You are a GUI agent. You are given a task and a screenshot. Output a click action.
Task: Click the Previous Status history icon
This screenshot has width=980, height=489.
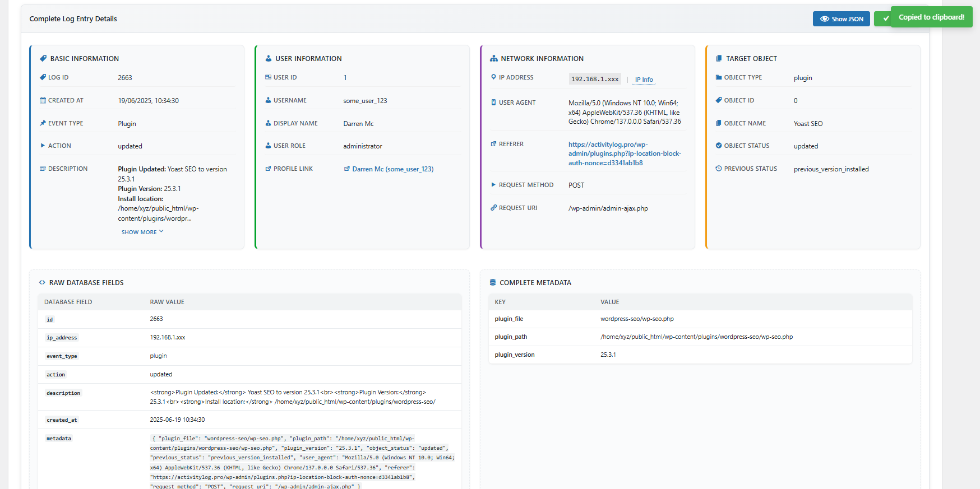pos(719,169)
